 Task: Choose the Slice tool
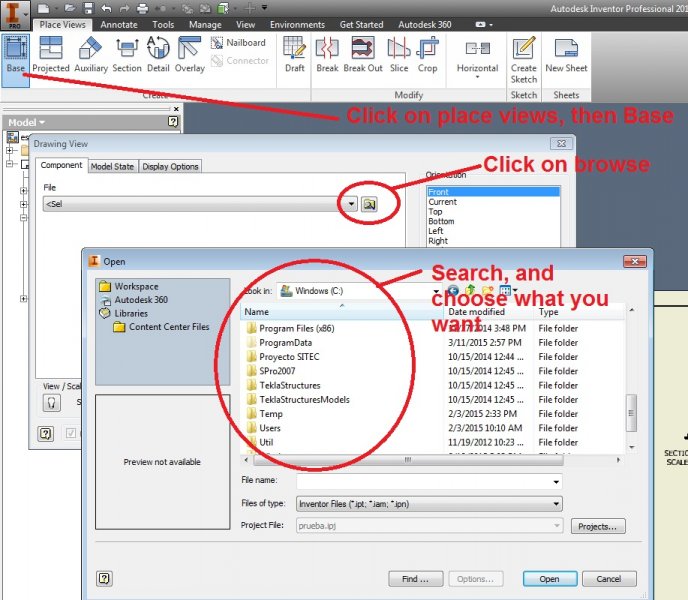point(399,55)
